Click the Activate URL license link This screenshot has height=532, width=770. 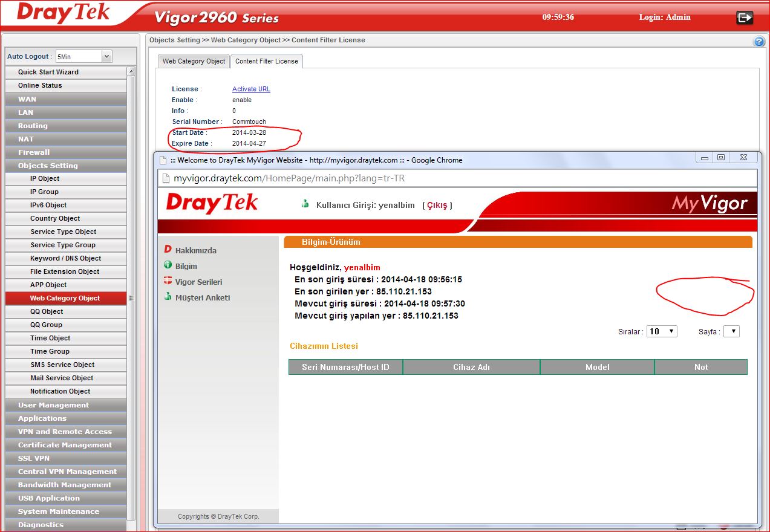point(251,89)
